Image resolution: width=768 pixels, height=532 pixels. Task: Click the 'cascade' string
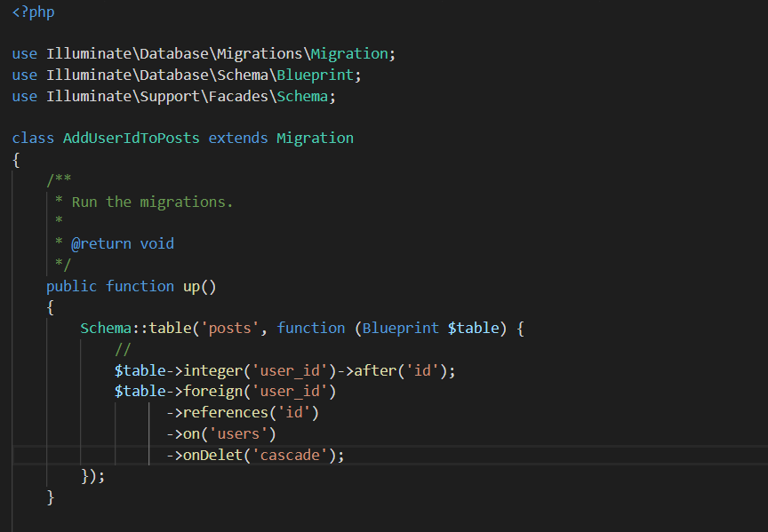coord(290,455)
